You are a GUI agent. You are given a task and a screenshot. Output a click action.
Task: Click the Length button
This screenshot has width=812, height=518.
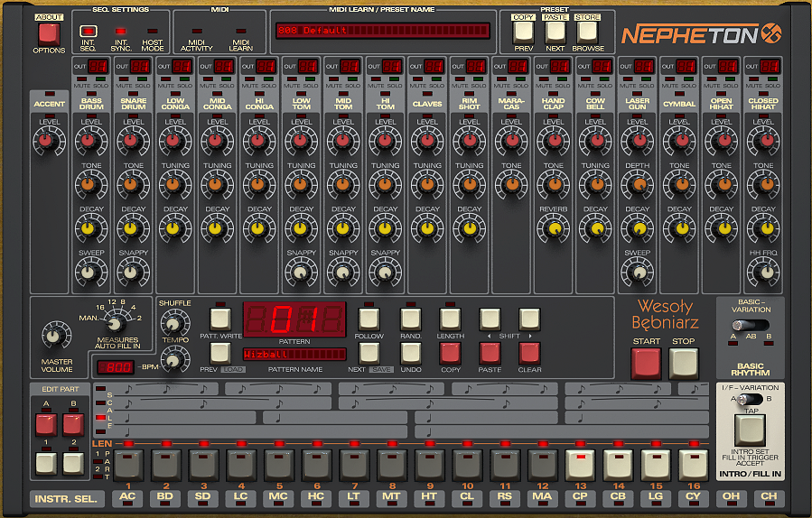click(450, 319)
